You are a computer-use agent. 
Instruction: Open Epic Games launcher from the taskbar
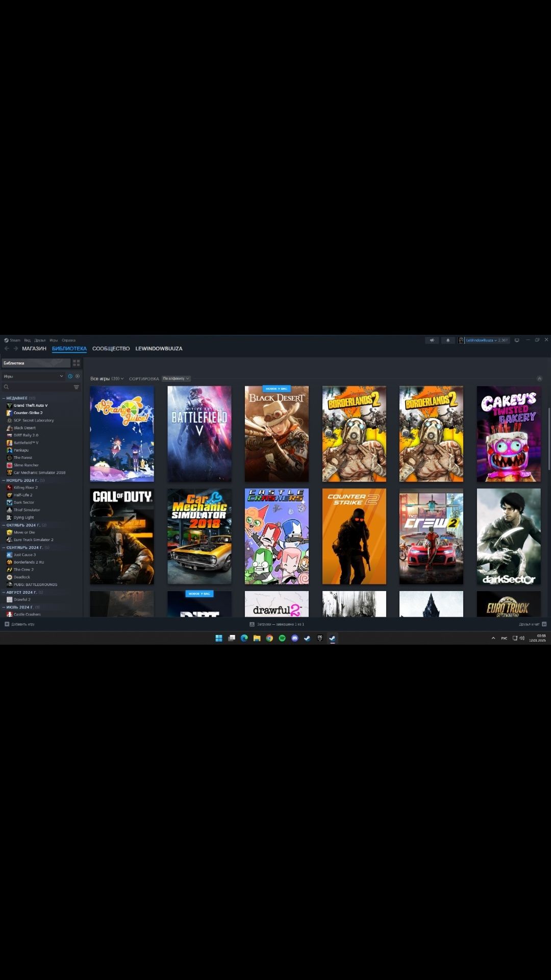(320, 638)
